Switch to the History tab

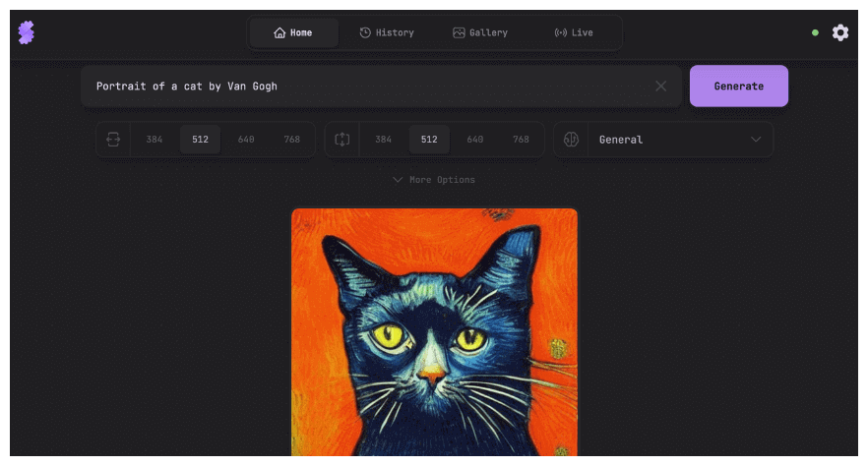[386, 32]
